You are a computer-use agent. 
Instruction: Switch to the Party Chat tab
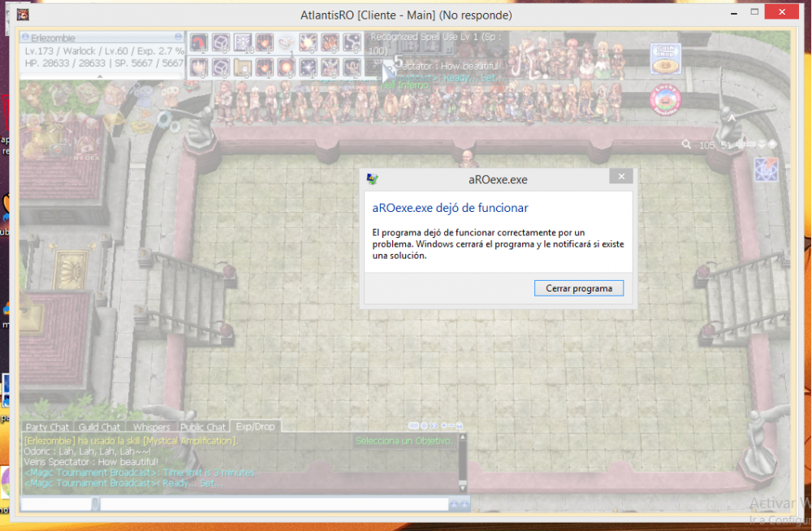(47, 427)
